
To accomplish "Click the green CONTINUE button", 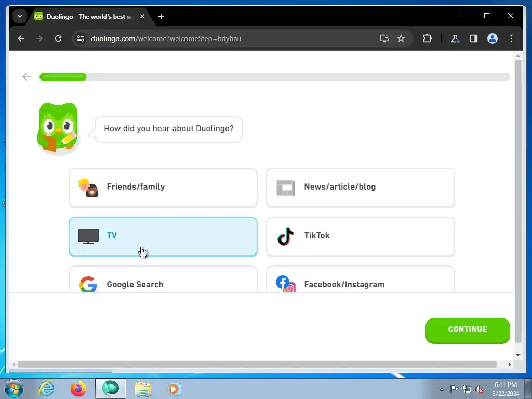I will pyautogui.click(x=468, y=330).
